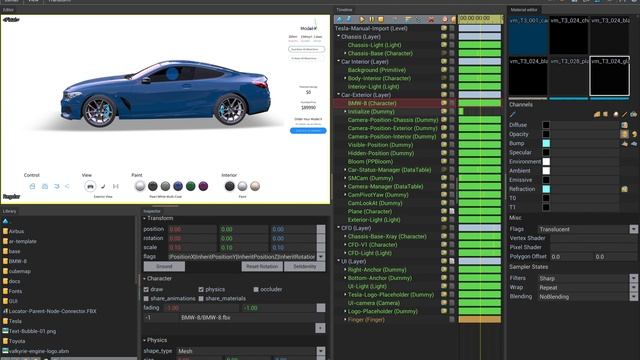640x360 pixels.
Task: Toggle lock box for Plane (Character)
Action: (x=452, y=211)
